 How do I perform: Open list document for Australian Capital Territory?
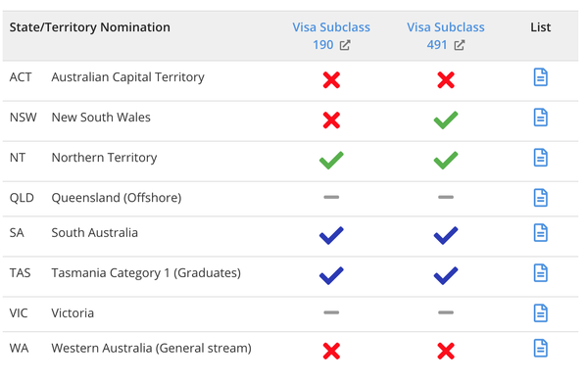click(540, 77)
